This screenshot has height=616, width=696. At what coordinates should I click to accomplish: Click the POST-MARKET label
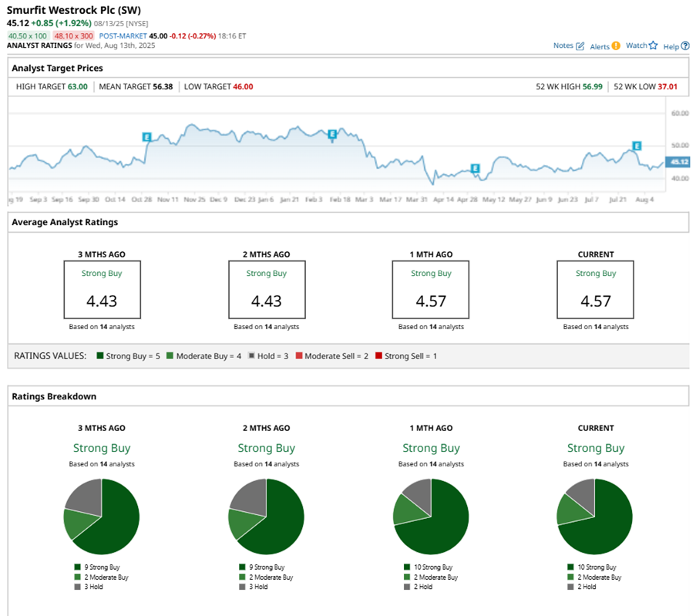click(x=123, y=36)
